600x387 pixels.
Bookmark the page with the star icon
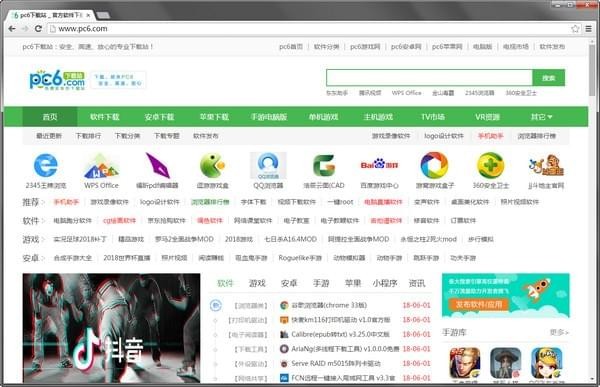(x=575, y=29)
